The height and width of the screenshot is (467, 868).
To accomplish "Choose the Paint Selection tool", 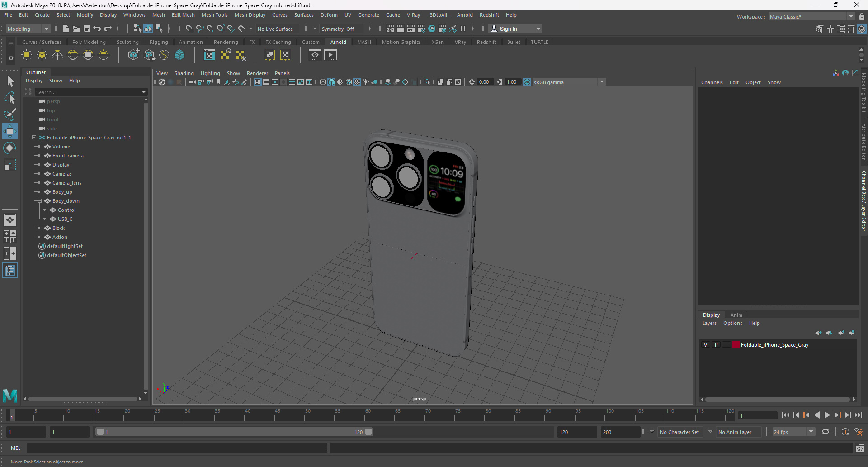I will (10, 114).
